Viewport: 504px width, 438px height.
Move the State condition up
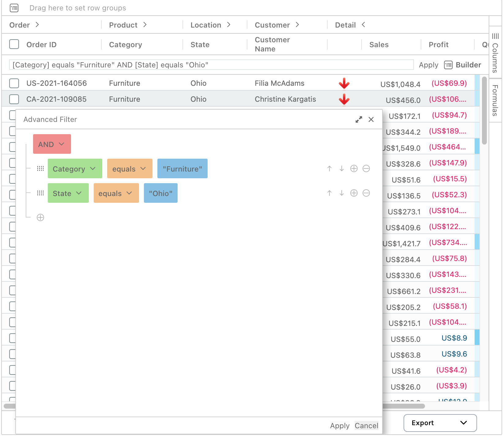point(329,193)
